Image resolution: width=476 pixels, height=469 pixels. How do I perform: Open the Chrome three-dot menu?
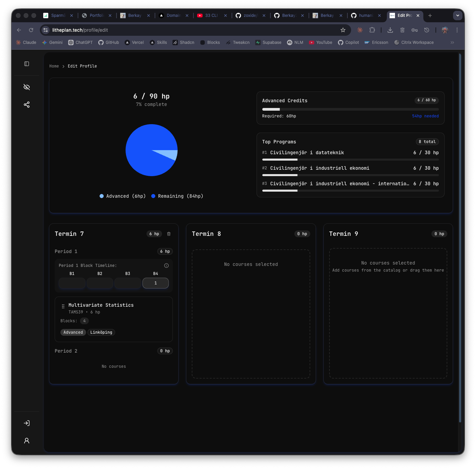457,30
